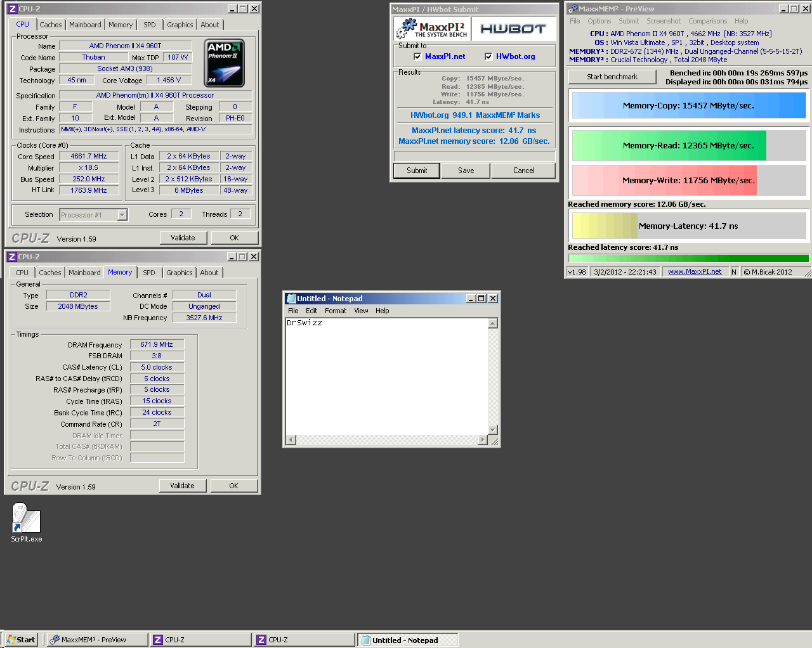812x648 pixels.
Task: Open the Notepad Edit menu
Action: (x=311, y=311)
